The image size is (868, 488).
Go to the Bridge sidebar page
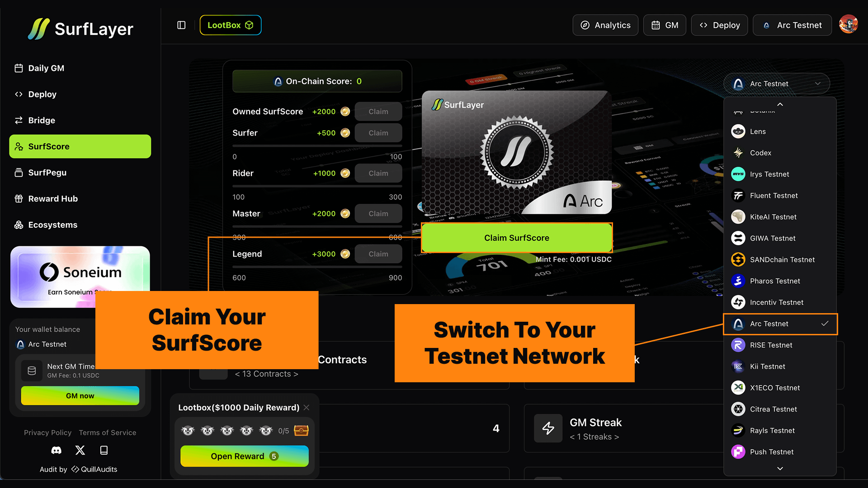[42, 121]
